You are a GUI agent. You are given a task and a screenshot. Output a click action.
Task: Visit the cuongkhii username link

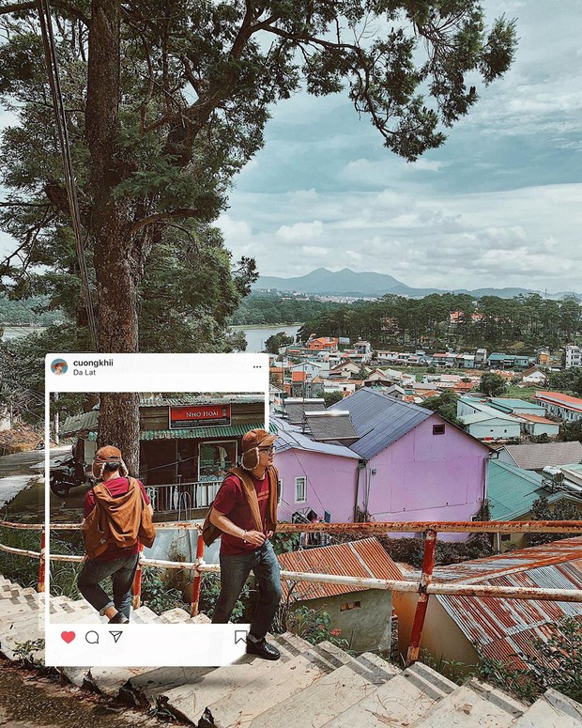click(x=93, y=363)
